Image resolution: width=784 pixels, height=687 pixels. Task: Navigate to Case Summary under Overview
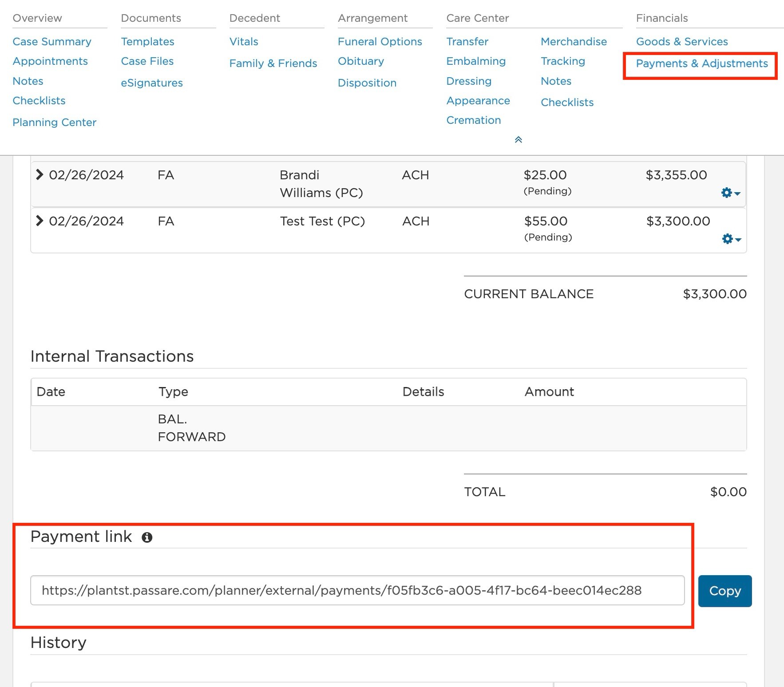(x=52, y=41)
